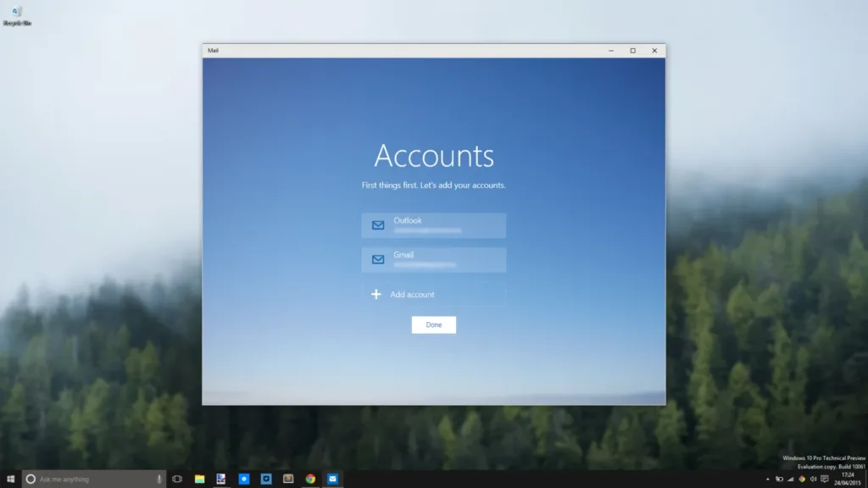
Task: Open the Store app in taskbar
Action: (x=265, y=480)
